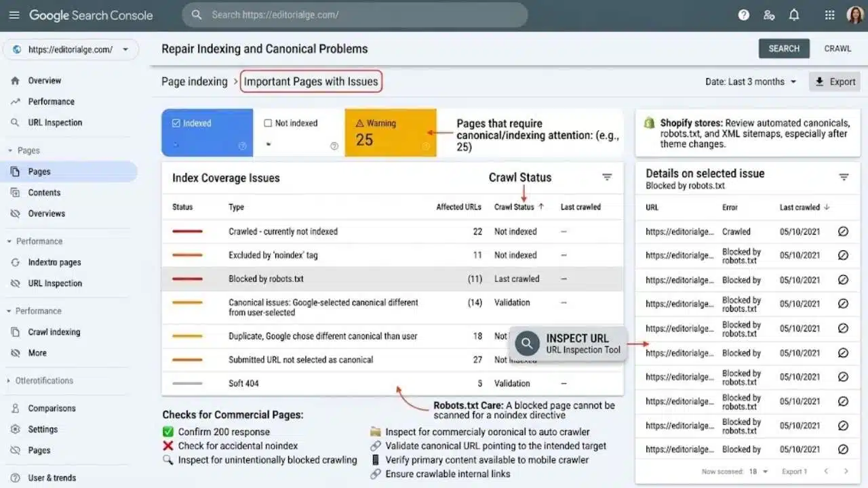Select the Excluded by 'noindex' tag row
868x488 pixels.
[393, 256]
